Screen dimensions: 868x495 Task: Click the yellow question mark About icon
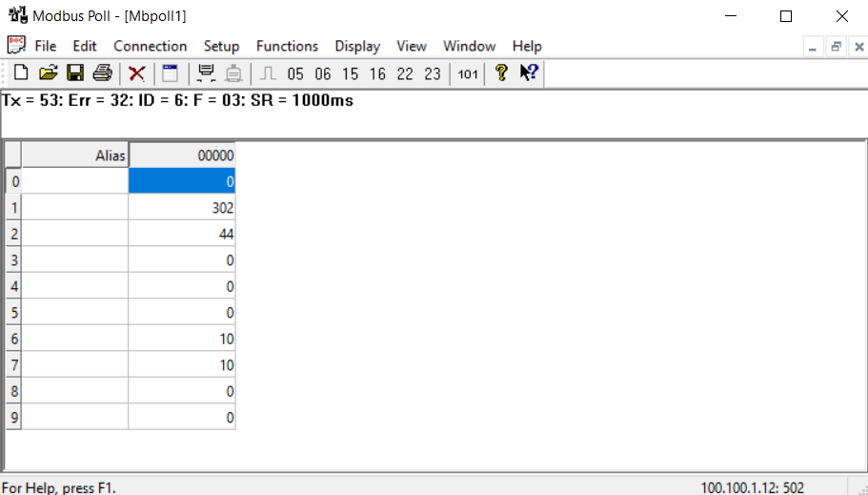501,73
